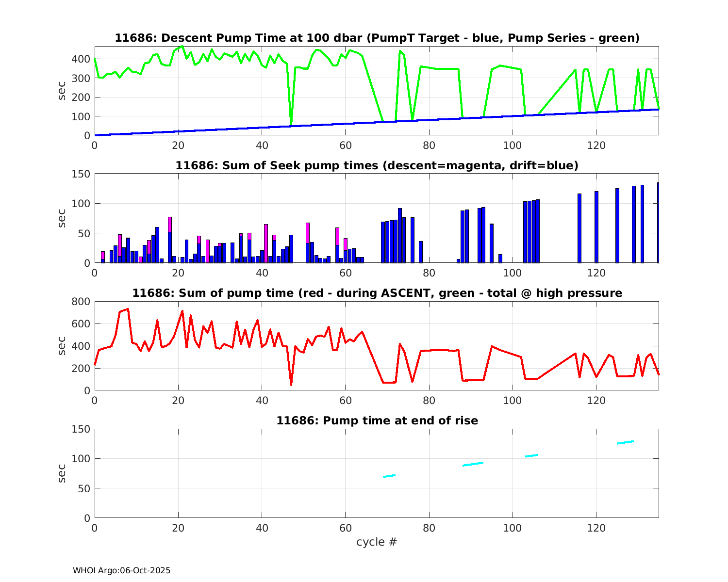Click the Descent Pump Time plot title

377,38
